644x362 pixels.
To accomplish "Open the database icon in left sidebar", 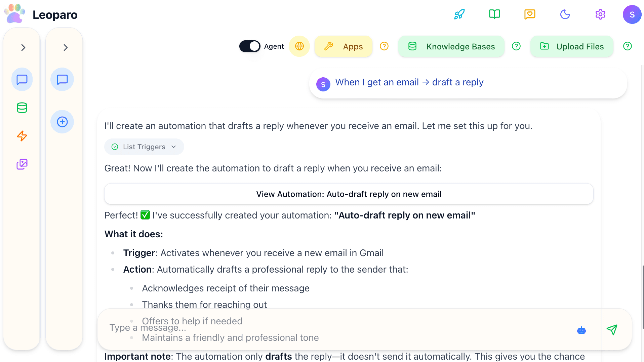I will coord(22,108).
